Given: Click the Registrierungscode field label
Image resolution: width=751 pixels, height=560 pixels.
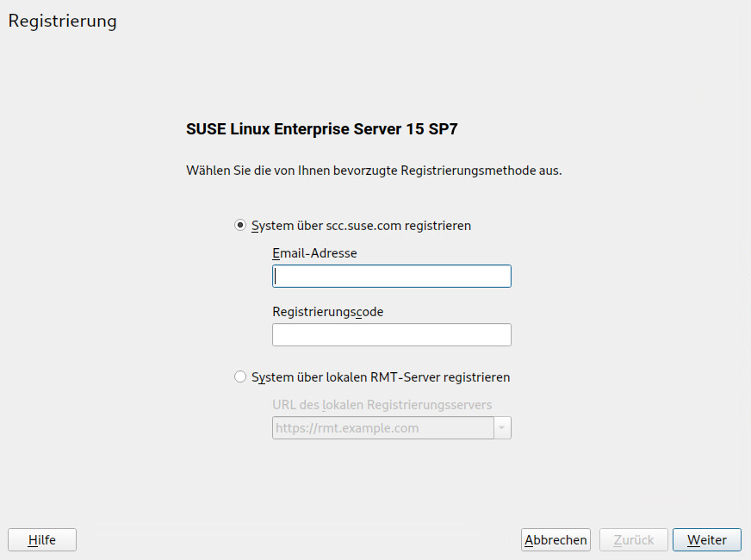Looking at the screenshot, I should [x=328, y=312].
